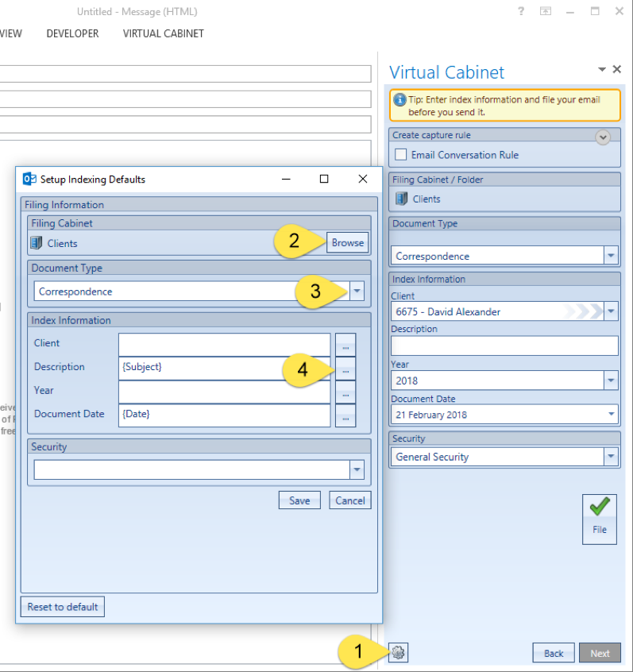Click the 6675 - David Alexander client value
The height and width of the screenshot is (672, 633).
tap(448, 311)
